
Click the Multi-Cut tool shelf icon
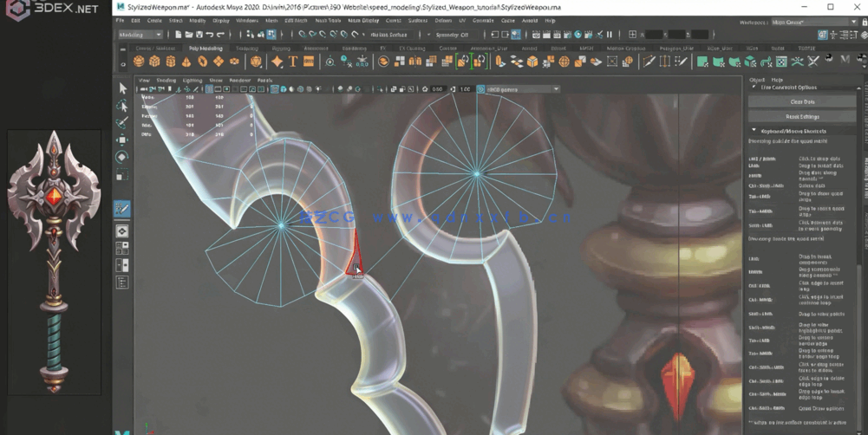click(x=649, y=62)
